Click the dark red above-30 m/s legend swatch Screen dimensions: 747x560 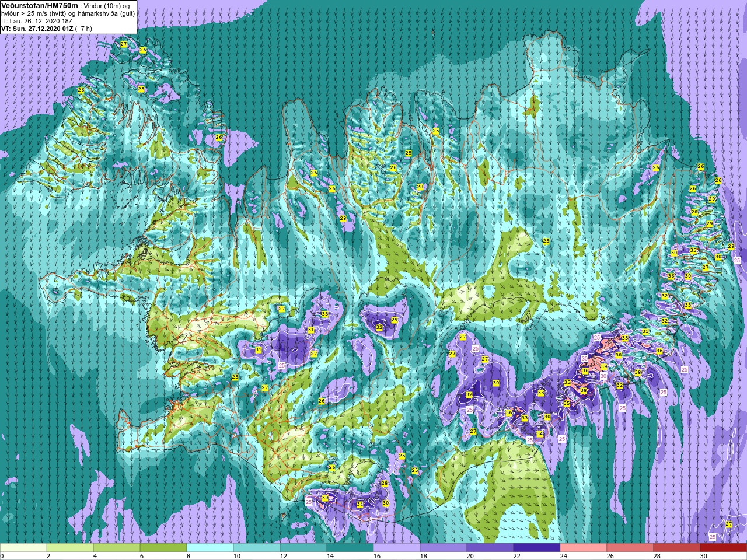pos(724,548)
